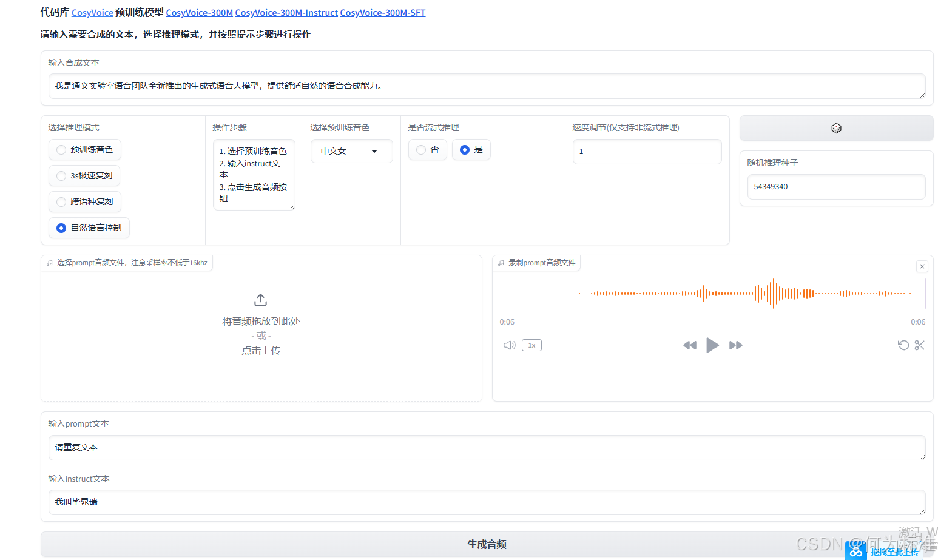Click the upload icon to add prompt audio
The height and width of the screenshot is (560, 938).
click(x=260, y=299)
